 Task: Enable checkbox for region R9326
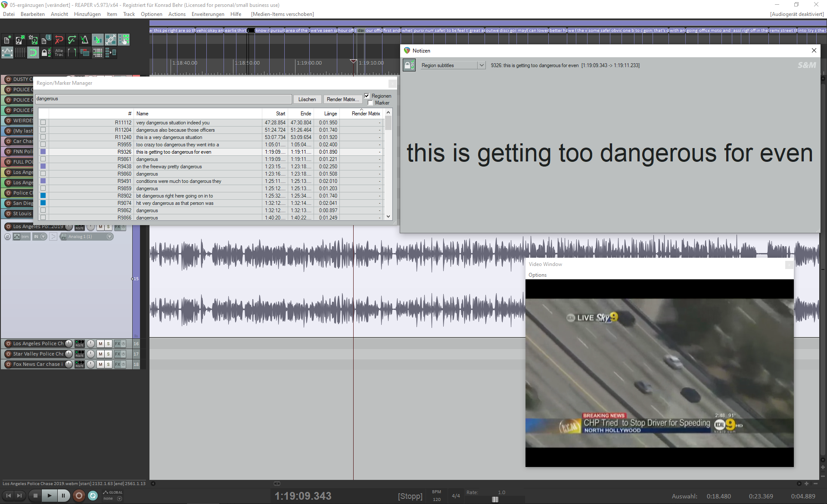42,152
